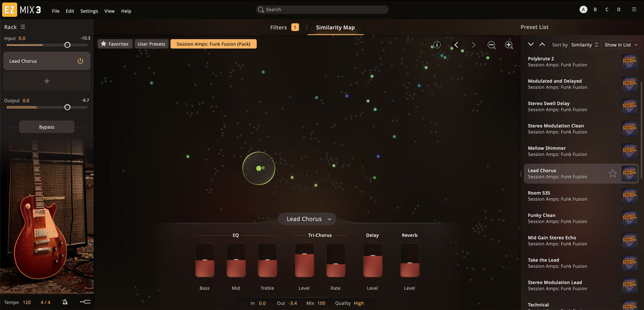The image size is (644, 310).
Task: Click the EZmix 3 logo
Action: tap(22, 10)
